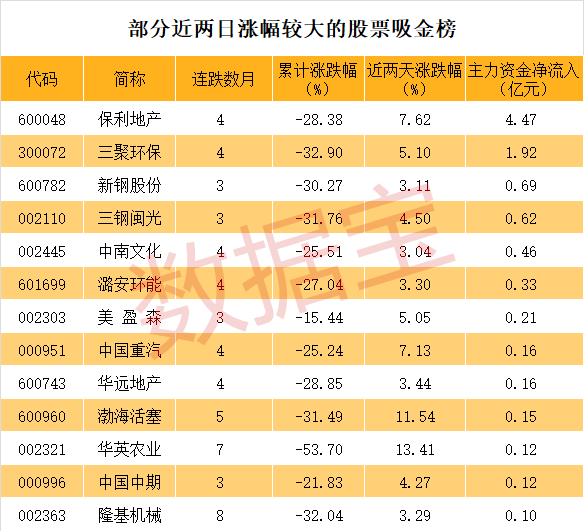
Task: Select the 三聚环保 row name
Action: [129, 153]
